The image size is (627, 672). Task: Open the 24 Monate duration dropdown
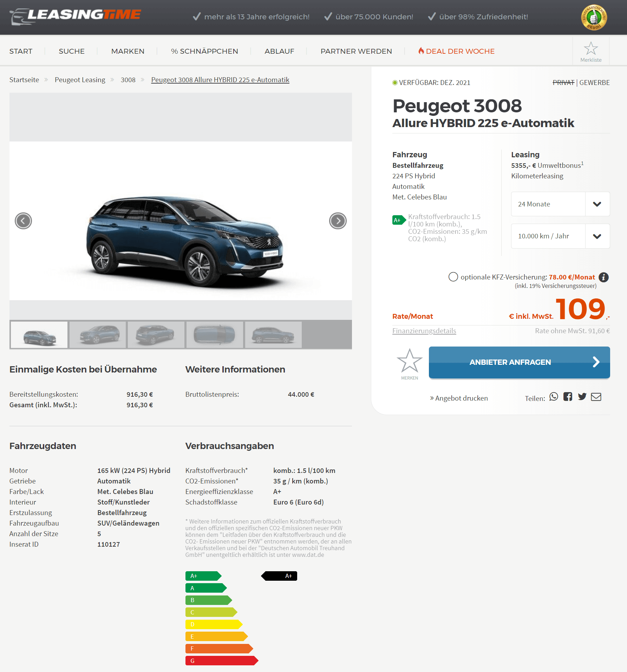tap(560, 204)
